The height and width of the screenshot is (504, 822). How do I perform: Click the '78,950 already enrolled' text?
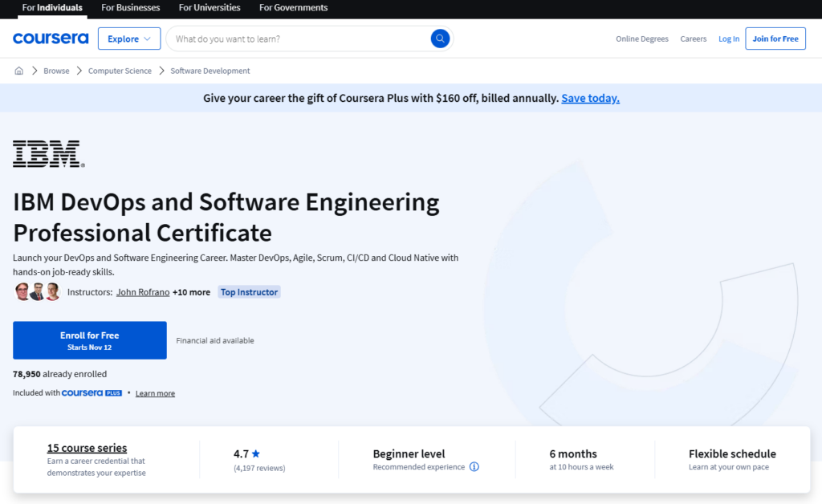point(59,374)
